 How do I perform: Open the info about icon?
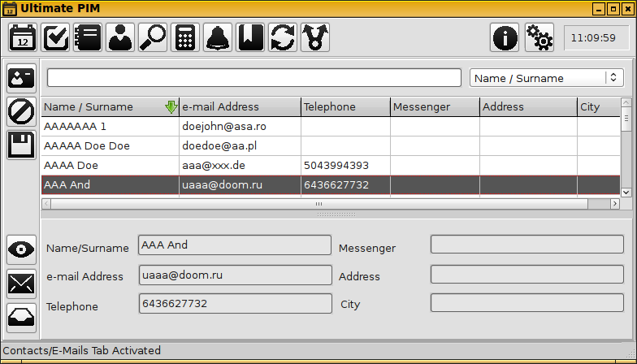(505, 37)
